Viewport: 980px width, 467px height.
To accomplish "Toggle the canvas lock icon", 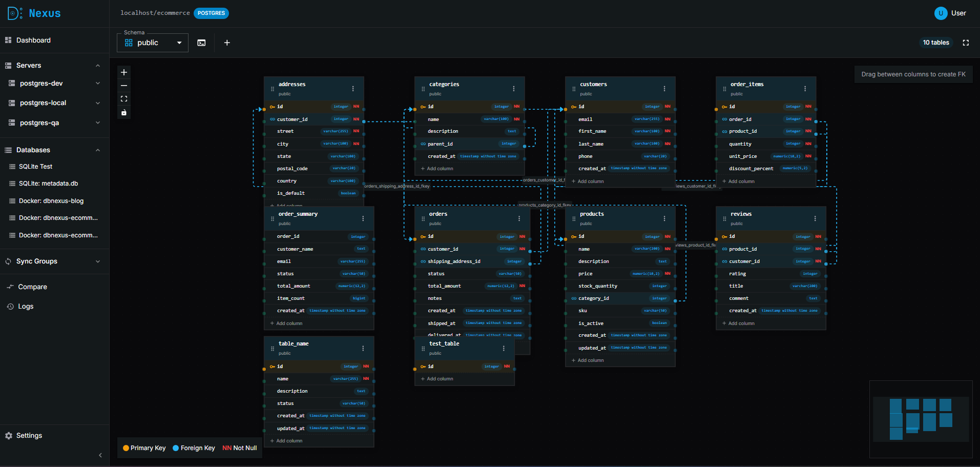I will [124, 112].
